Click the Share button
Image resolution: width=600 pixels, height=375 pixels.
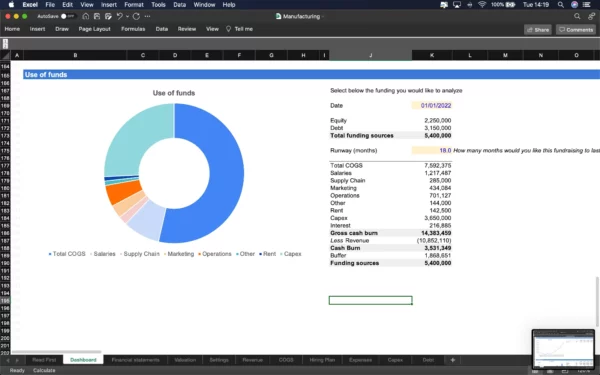[538, 29]
